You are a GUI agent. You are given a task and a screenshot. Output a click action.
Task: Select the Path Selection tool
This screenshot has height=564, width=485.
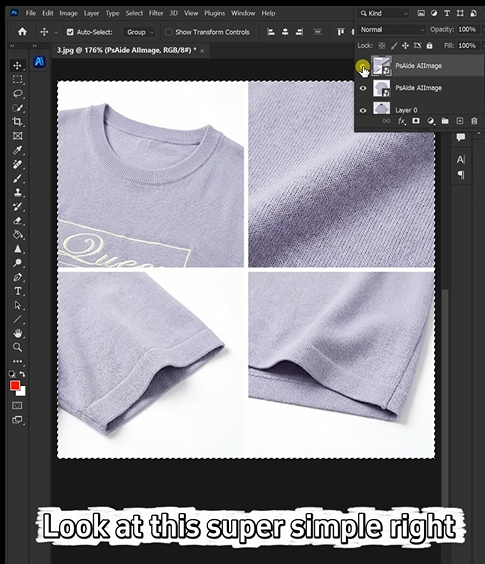click(17, 305)
